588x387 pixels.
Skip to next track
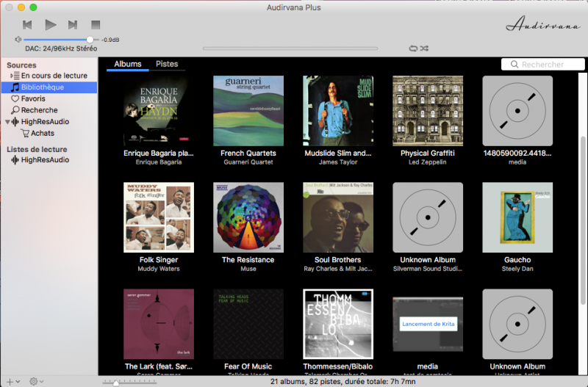(x=73, y=25)
